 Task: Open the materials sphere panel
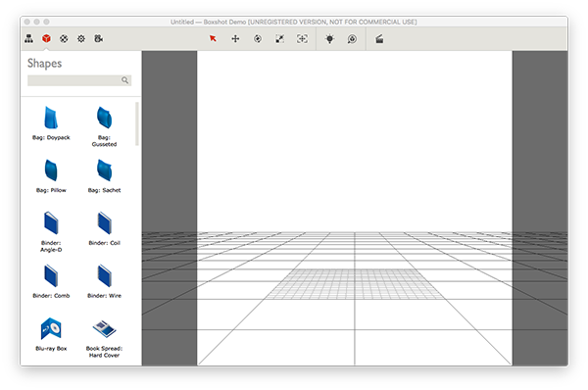coord(64,38)
